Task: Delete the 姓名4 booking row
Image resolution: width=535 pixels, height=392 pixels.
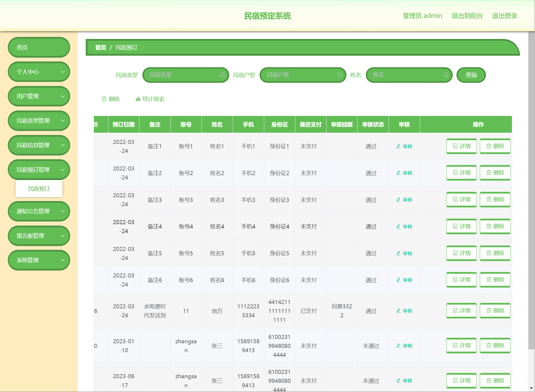Action: [x=495, y=226]
